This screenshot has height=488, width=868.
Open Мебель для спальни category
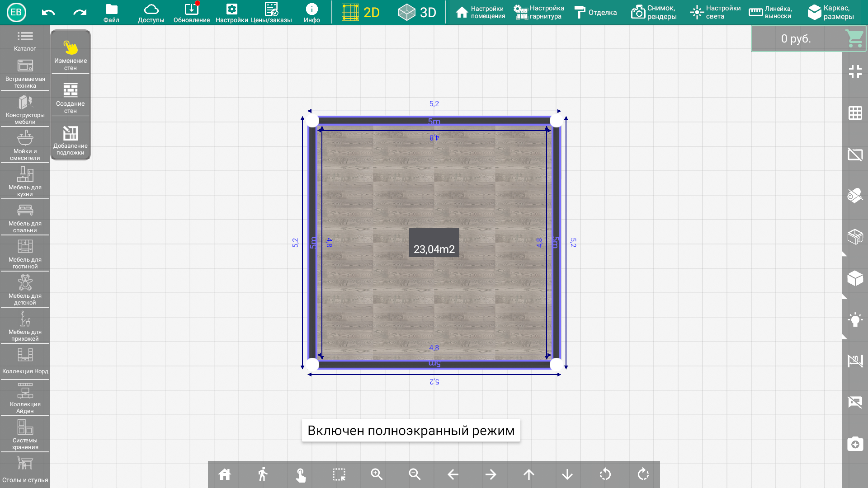[25, 218]
